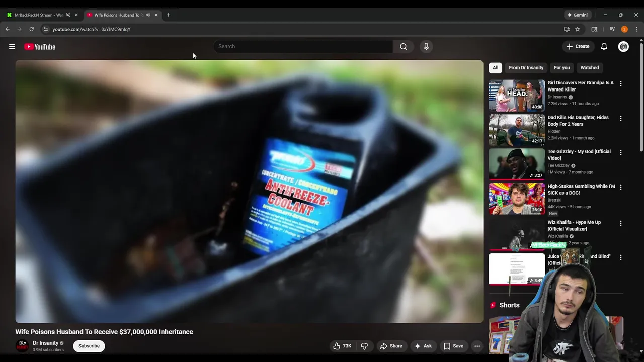Open the Create button
Viewport: 644px width, 362px height.
click(x=578, y=46)
